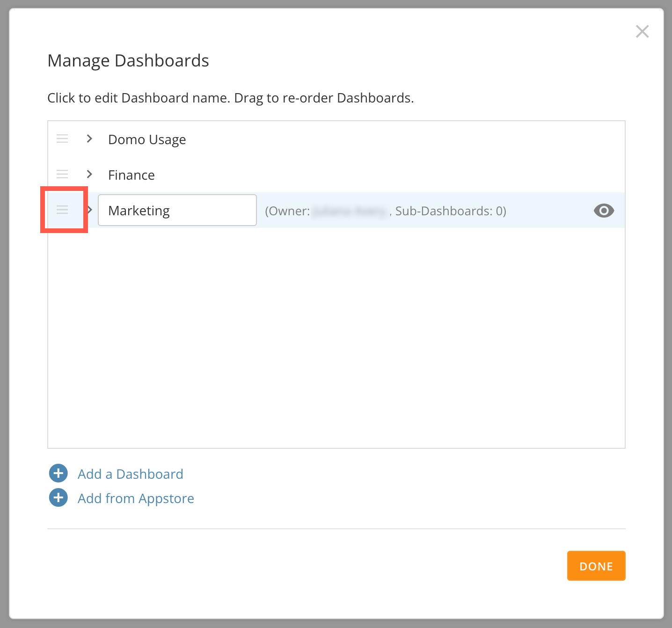Image resolution: width=672 pixels, height=628 pixels.
Task: Expand the Marketing dashboard's sub-dashboards
Action: [x=89, y=210]
